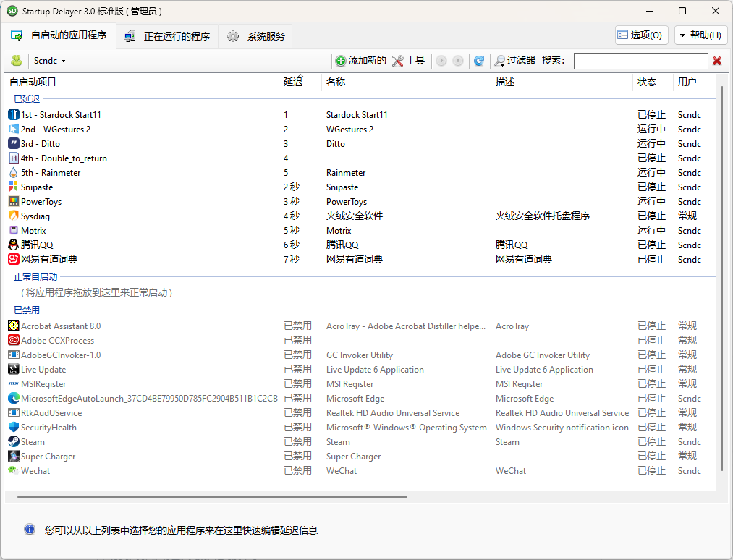Open the 工具 tools menu
The height and width of the screenshot is (560, 733).
[409, 61]
